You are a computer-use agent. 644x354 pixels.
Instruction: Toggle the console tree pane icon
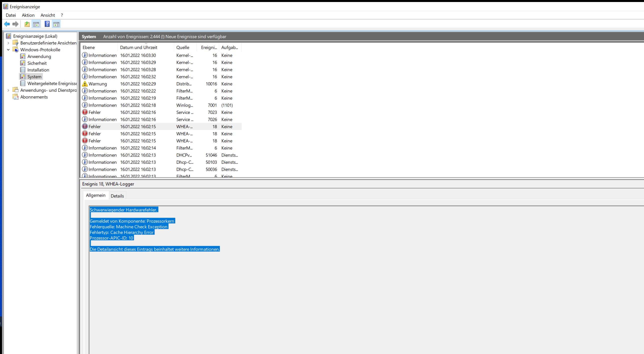(36, 24)
